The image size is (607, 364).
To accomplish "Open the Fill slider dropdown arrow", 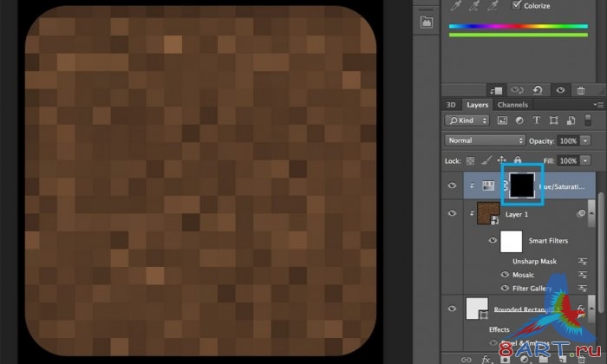I will pos(585,160).
